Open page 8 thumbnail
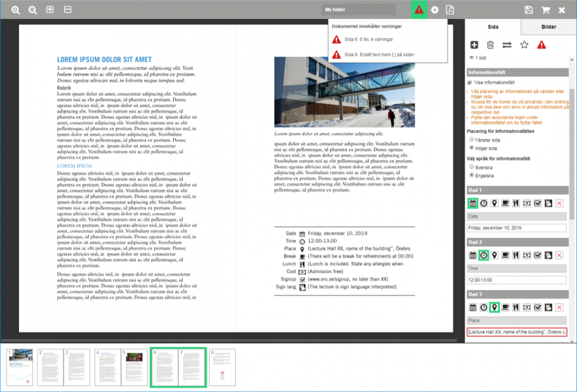The width and height of the screenshot is (577, 392). pyautogui.click(x=222, y=367)
